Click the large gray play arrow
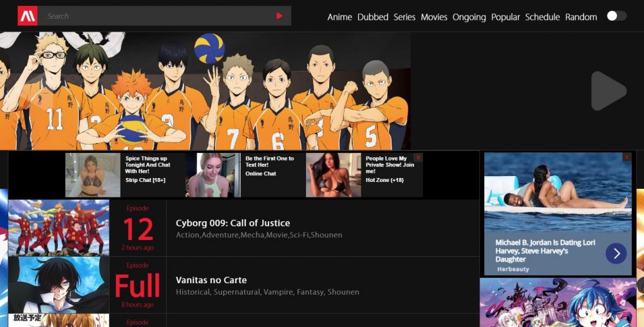The height and width of the screenshot is (327, 644). [x=609, y=91]
